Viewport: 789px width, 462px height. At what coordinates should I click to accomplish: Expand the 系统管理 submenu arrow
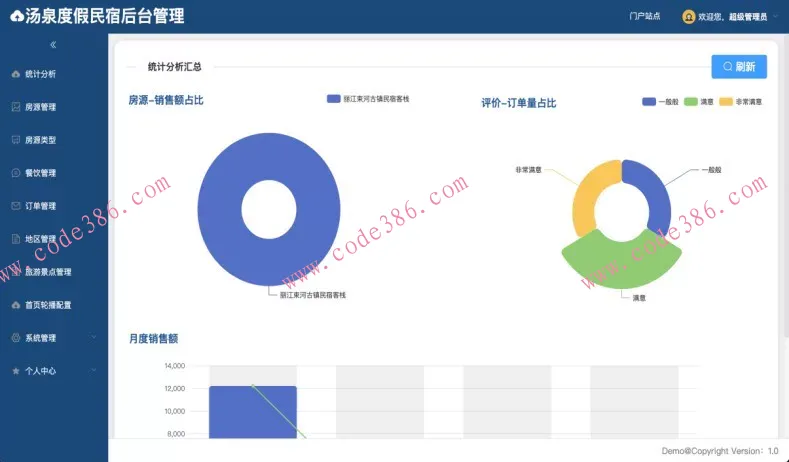(94, 337)
